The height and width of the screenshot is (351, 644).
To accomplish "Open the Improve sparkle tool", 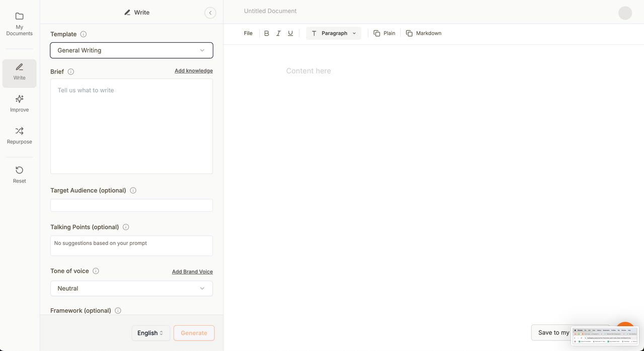I will [19, 104].
